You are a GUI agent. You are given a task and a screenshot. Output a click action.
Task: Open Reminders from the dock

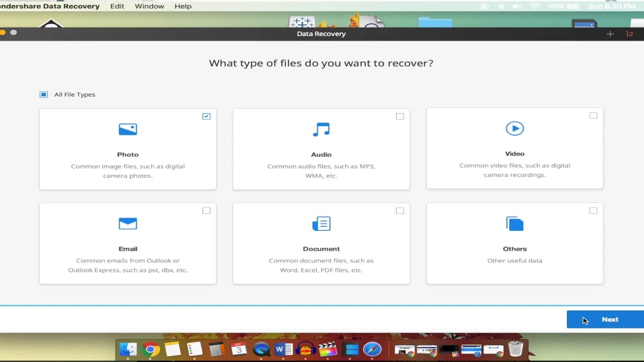tap(194, 349)
